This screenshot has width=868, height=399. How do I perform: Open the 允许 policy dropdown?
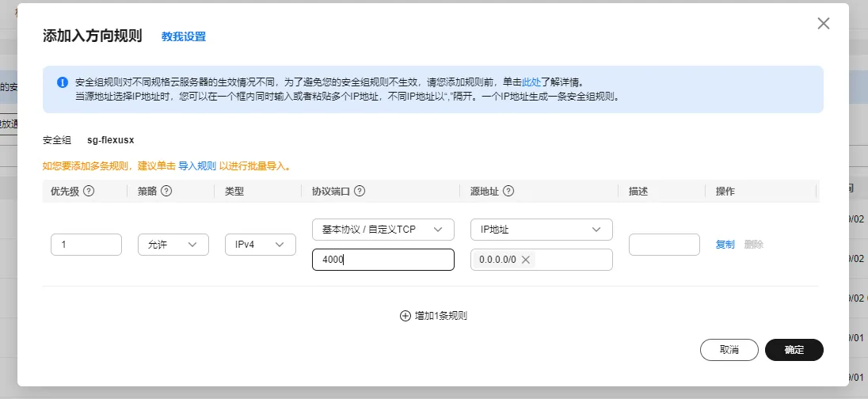coord(173,245)
